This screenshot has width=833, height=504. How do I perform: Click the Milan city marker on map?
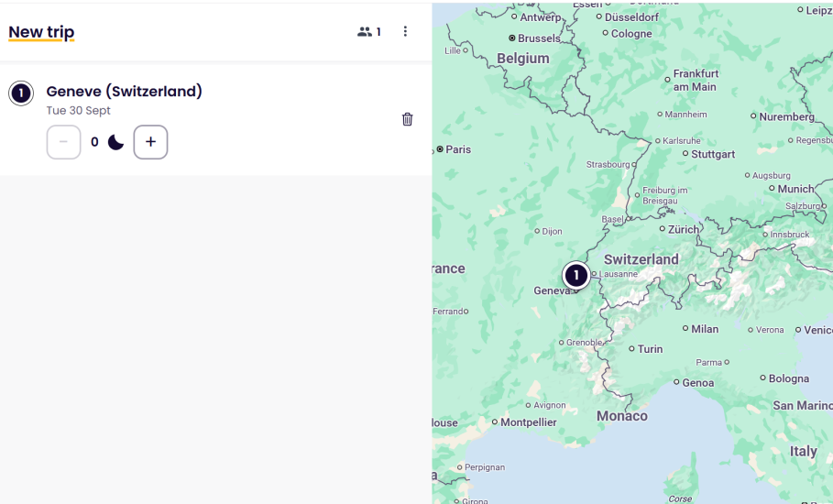[685, 328]
